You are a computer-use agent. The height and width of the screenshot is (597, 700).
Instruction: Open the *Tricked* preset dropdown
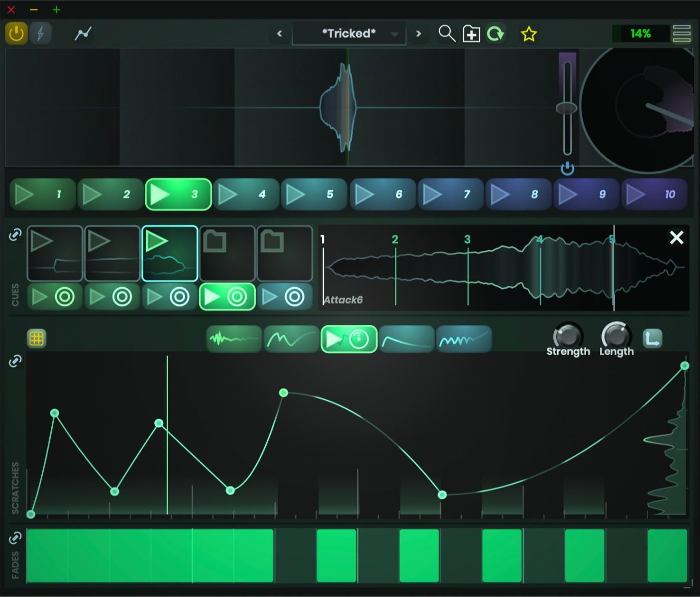[x=348, y=33]
